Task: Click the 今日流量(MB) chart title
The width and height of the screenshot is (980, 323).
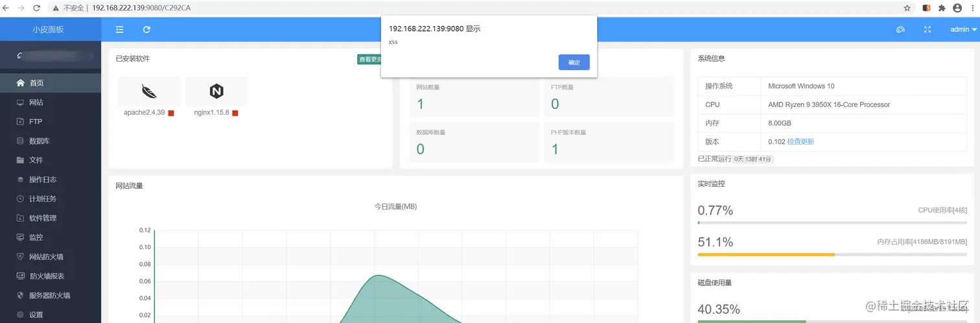Action: tap(395, 206)
